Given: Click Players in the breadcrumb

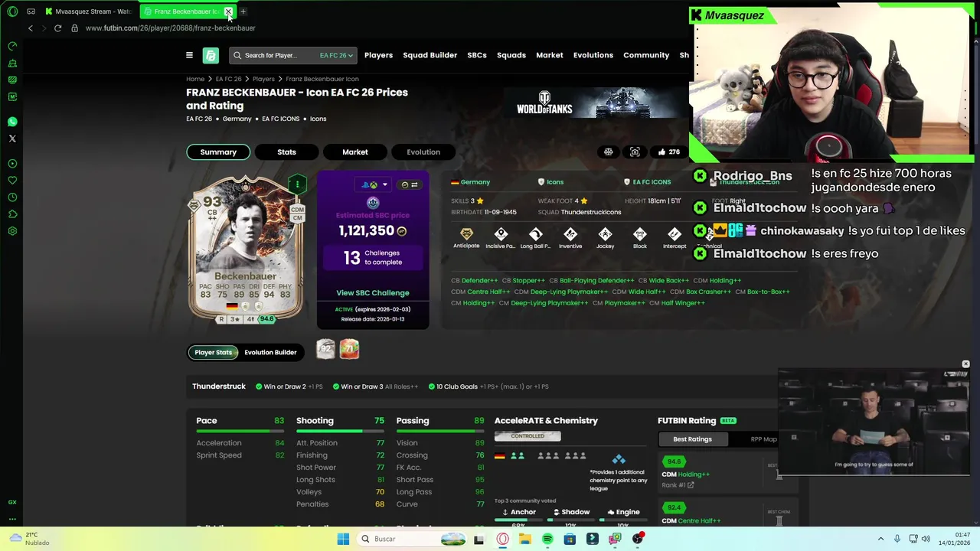Looking at the screenshot, I should pyautogui.click(x=263, y=79).
